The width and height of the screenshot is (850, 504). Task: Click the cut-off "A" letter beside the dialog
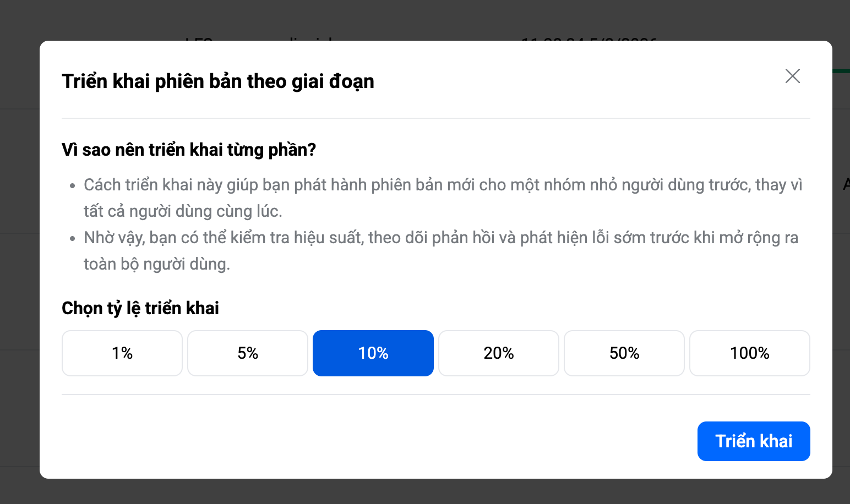[x=846, y=184]
